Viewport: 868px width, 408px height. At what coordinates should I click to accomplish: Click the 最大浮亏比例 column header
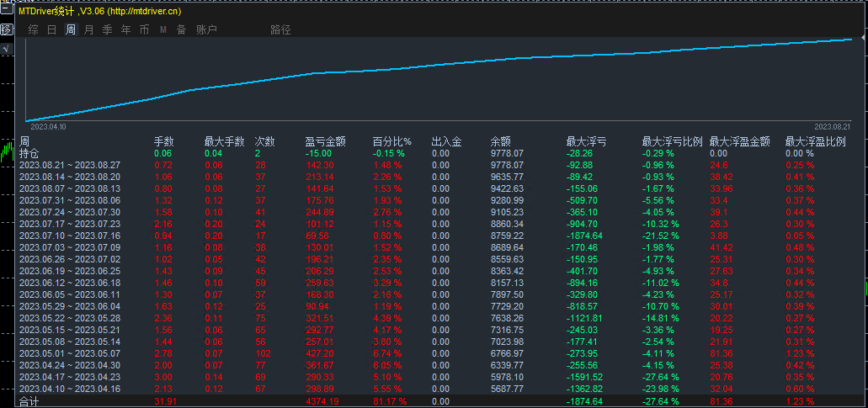[x=673, y=141]
